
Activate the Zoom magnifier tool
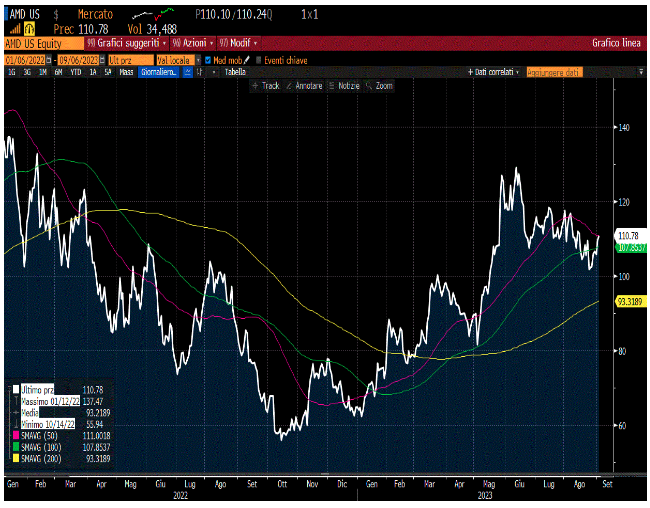click(379, 86)
